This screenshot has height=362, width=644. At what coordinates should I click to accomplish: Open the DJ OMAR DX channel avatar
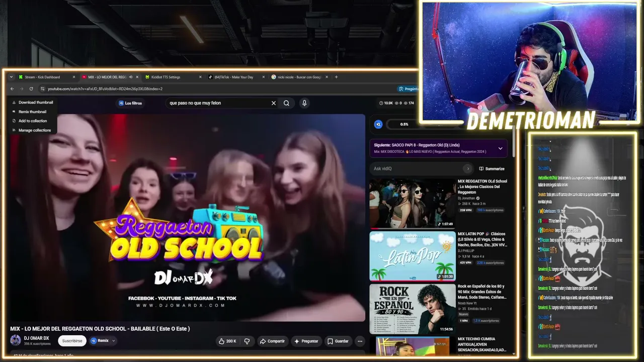click(16, 340)
